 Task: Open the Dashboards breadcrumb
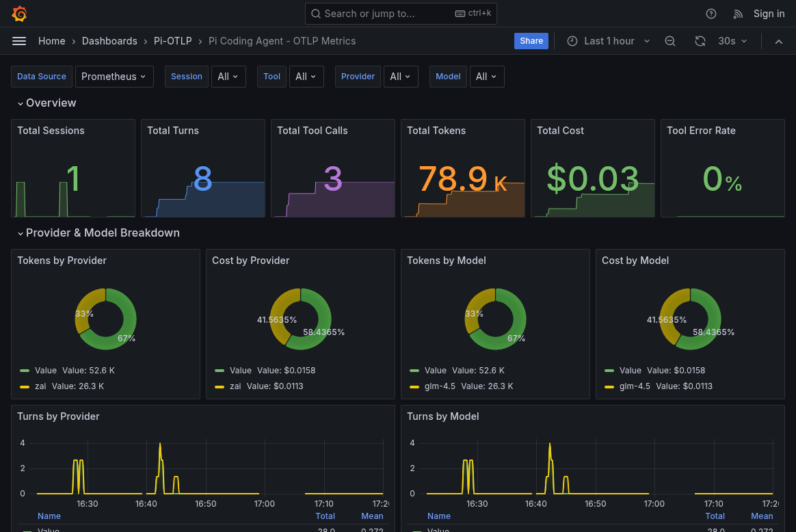109,41
